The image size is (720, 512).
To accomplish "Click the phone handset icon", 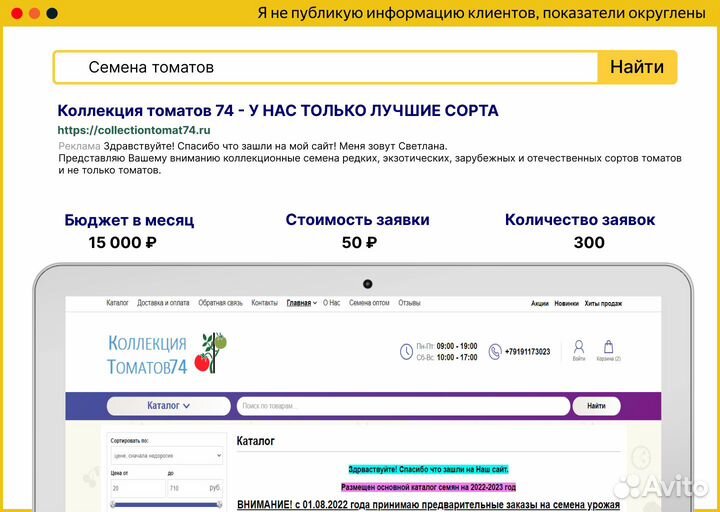I will pyautogui.click(x=495, y=352).
